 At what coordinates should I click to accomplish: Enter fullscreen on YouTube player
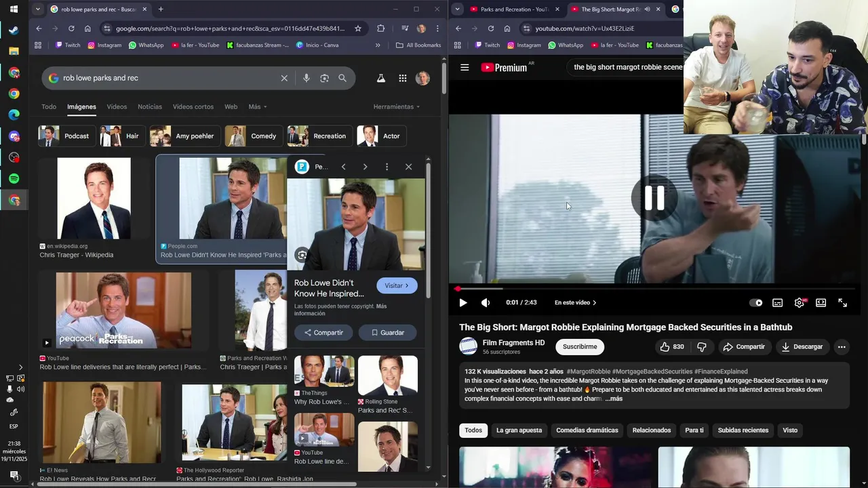click(843, 303)
